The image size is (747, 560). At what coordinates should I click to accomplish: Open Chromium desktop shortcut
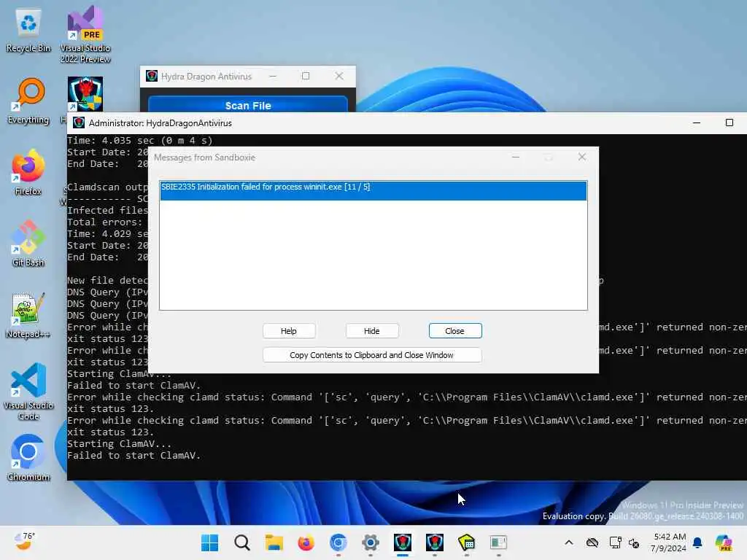pyautogui.click(x=28, y=458)
